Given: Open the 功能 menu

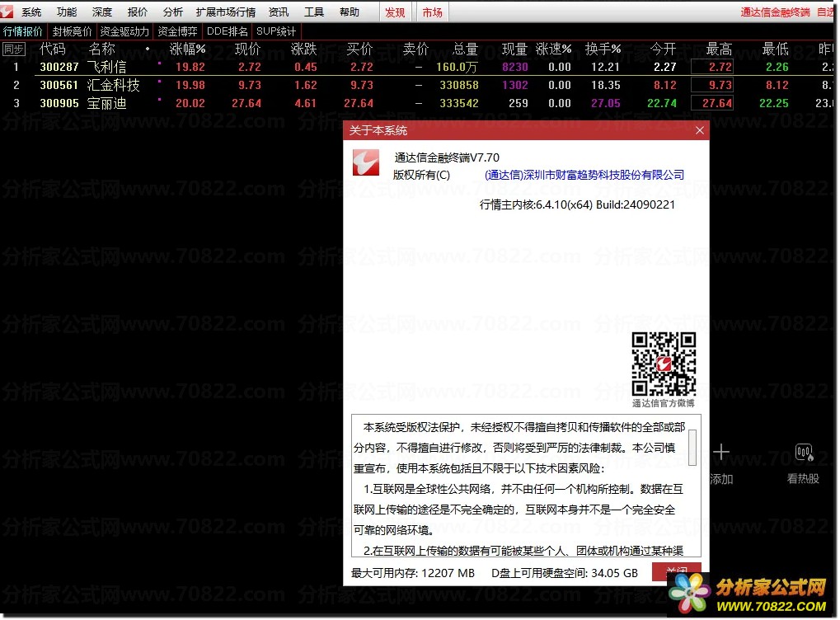Looking at the screenshot, I should pos(67,12).
